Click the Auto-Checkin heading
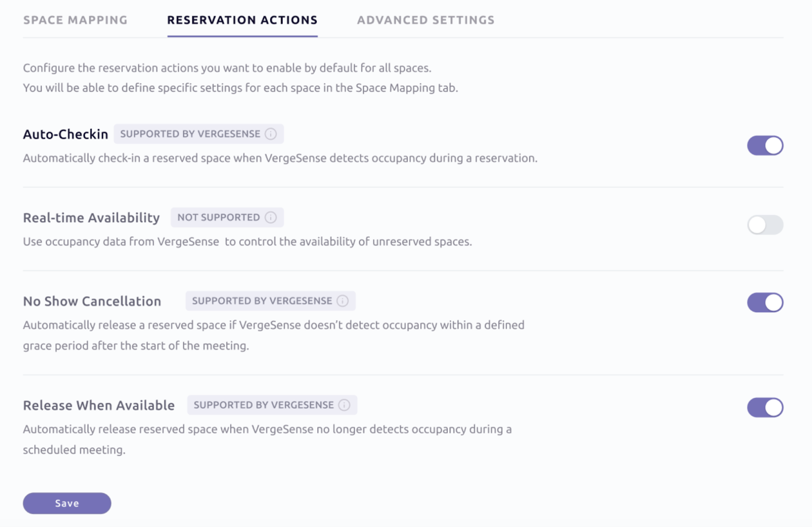This screenshot has width=812, height=527. coord(65,134)
